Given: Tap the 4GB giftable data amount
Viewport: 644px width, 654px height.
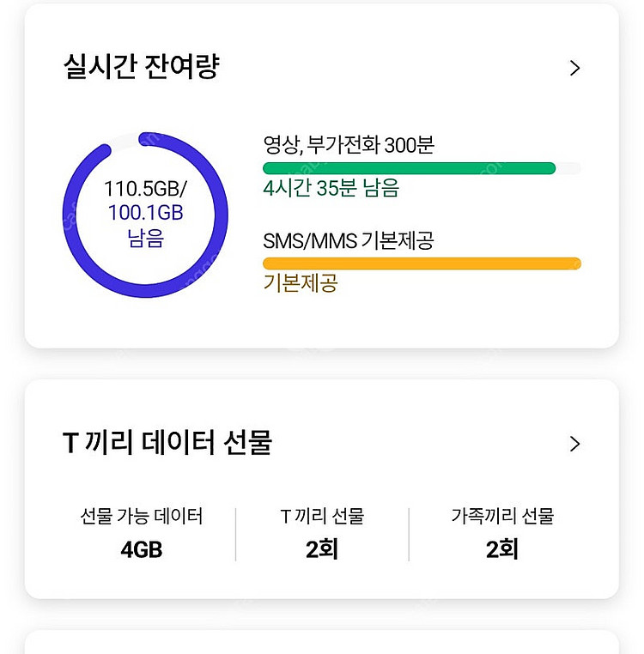Looking at the screenshot, I should pyautogui.click(x=142, y=549).
